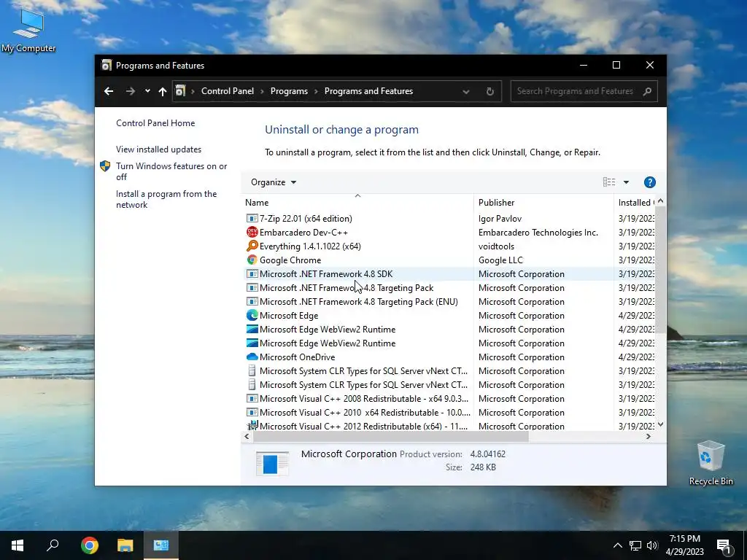
Task: Go back with the Back arrow
Action: point(109,91)
